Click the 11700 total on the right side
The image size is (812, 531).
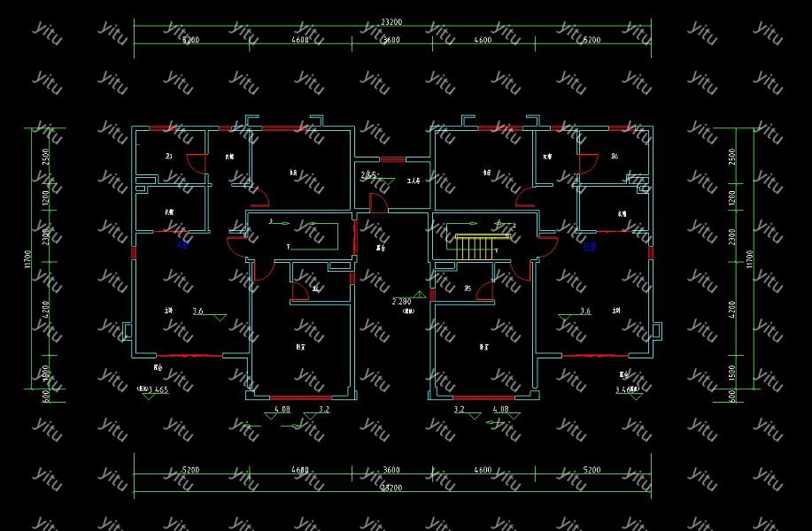click(x=749, y=258)
